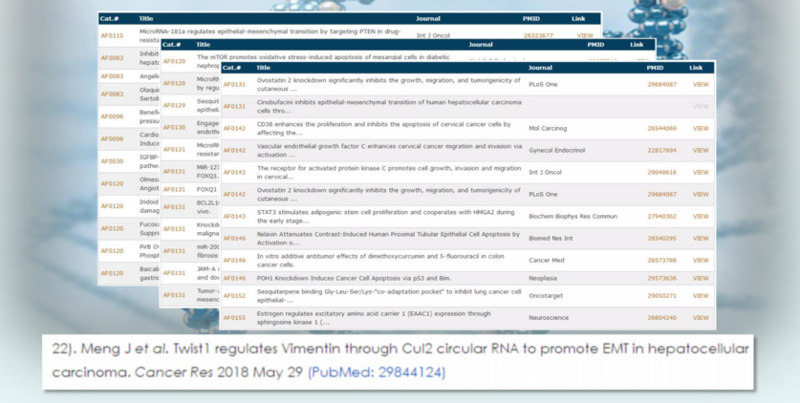Click catalog number AF0155
Image resolution: width=800 pixels, height=403 pixels.
[234, 317]
